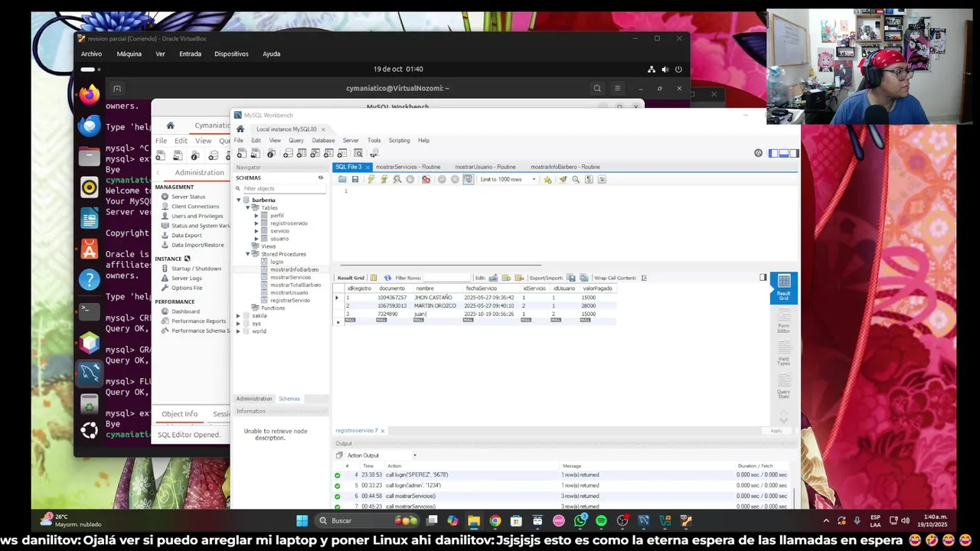Close the registroservicio 7 result tab
The image size is (980, 551).
[x=382, y=431]
